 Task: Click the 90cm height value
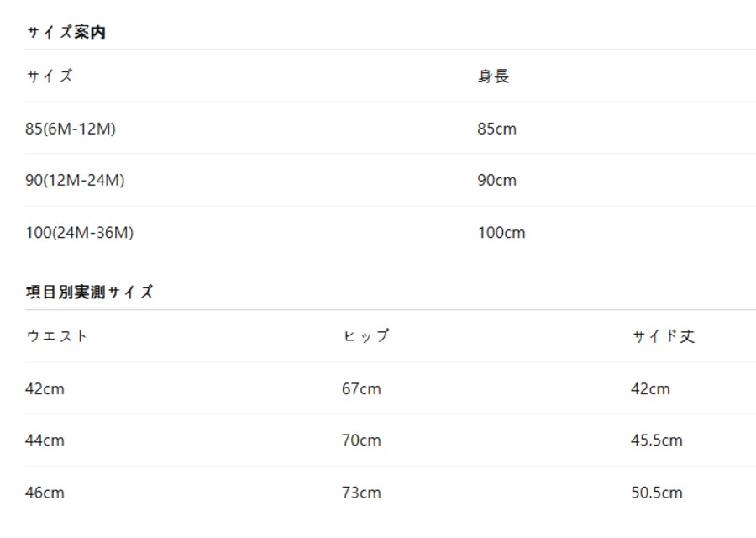click(497, 180)
